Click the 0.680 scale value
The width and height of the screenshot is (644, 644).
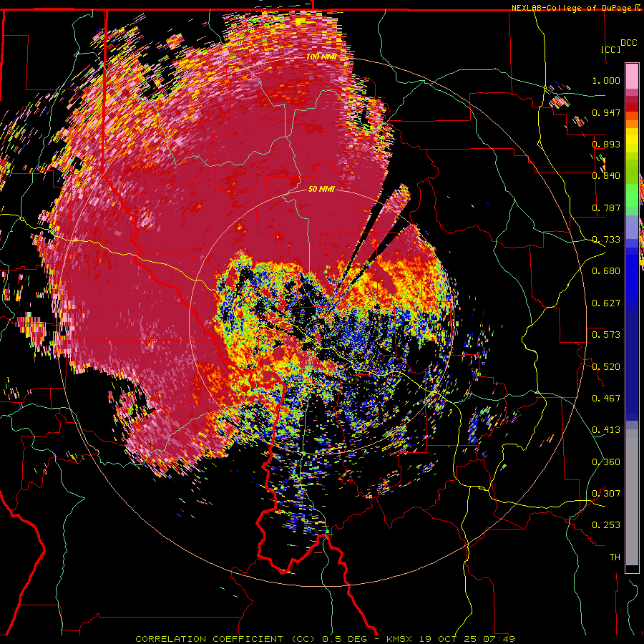606,271
